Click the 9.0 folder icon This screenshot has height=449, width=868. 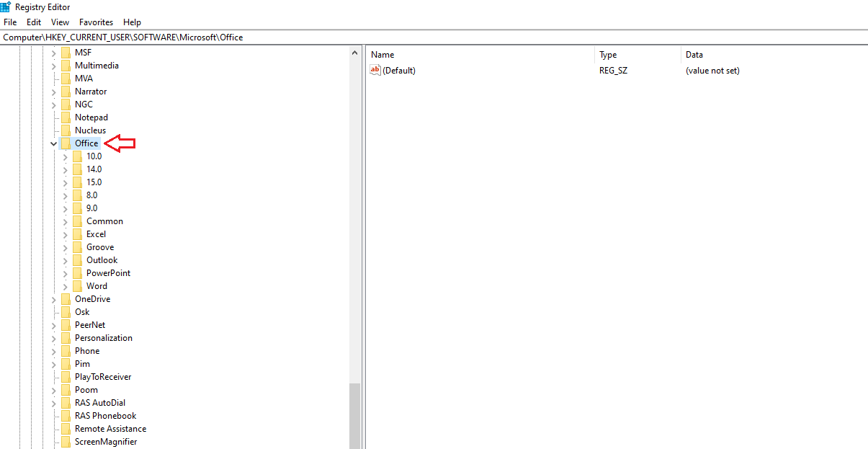[x=78, y=208]
